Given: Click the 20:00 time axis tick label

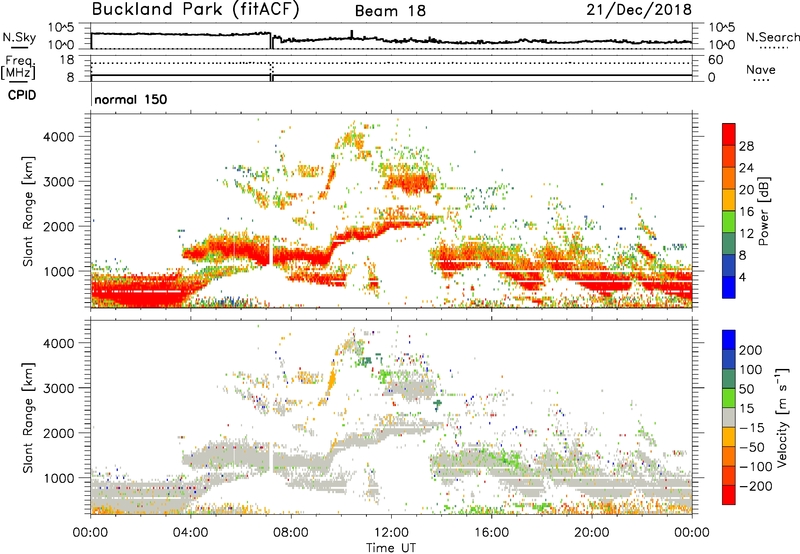Looking at the screenshot, I should point(591,533).
